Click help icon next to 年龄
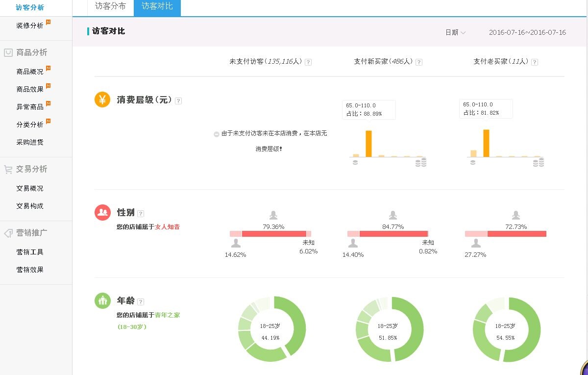 [x=141, y=302]
